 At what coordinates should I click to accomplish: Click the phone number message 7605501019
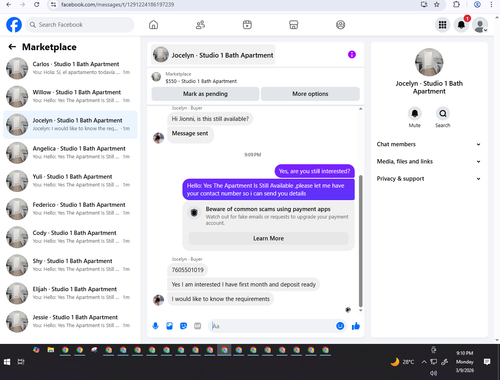pos(188,270)
